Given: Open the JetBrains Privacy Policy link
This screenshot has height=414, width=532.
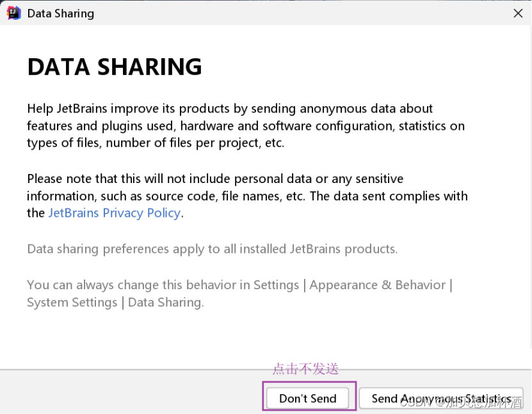Looking at the screenshot, I should (114, 213).
